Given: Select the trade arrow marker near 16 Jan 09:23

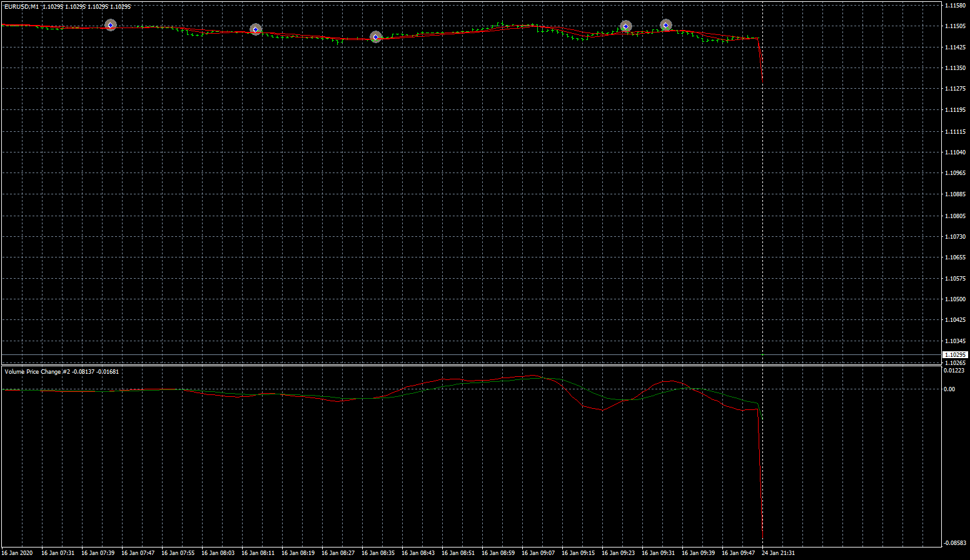Looking at the screenshot, I should pyautogui.click(x=625, y=26).
